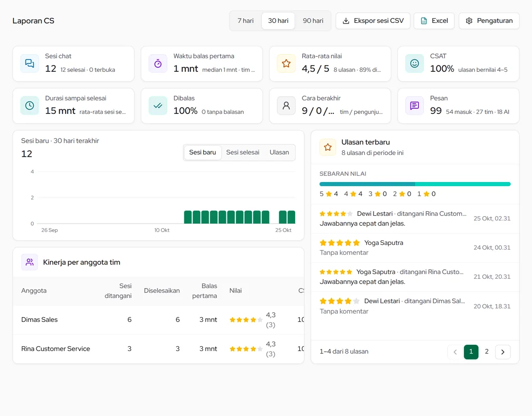532x416 pixels.
Task: Click the double-check Dibalas icon
Action: pyautogui.click(x=158, y=106)
